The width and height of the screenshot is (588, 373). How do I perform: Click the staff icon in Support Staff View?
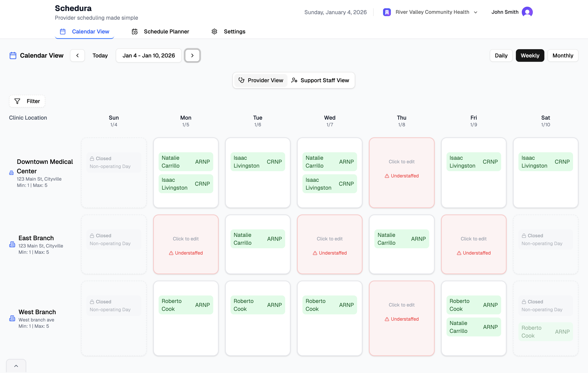pos(294,80)
